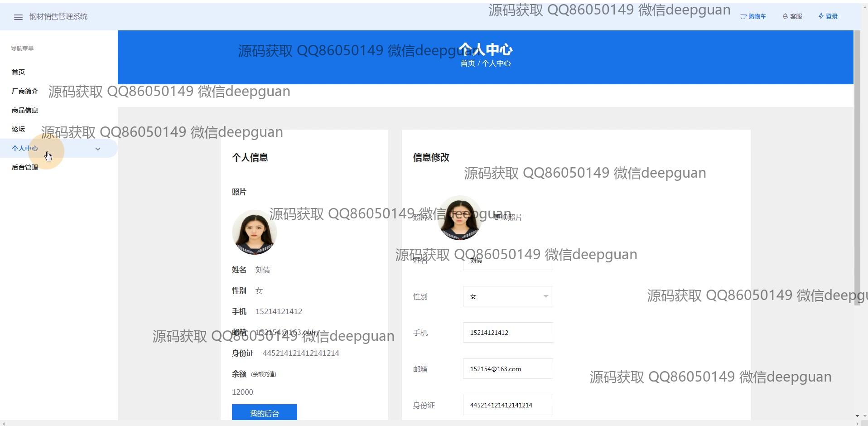The height and width of the screenshot is (426, 868).
Task: Click the profile photo in 个人信息
Action: pyautogui.click(x=255, y=232)
